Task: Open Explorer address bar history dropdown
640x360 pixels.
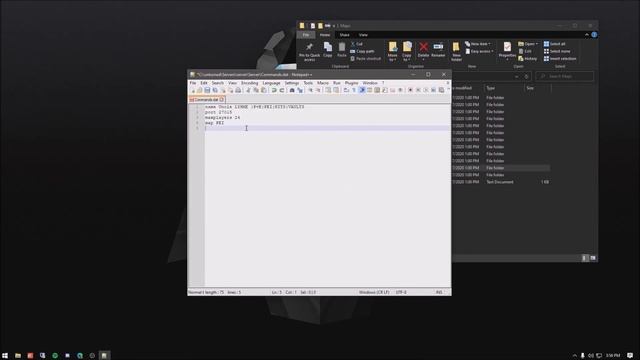Action: [517, 76]
